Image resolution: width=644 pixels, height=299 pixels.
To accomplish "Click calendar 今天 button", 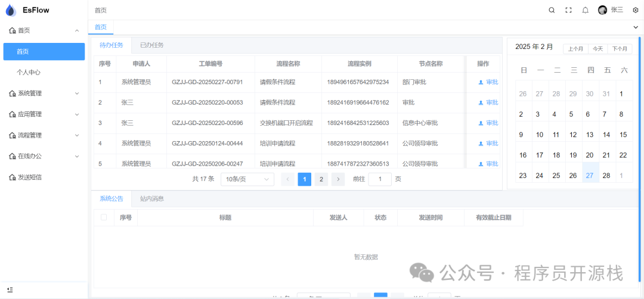I will pos(597,49).
